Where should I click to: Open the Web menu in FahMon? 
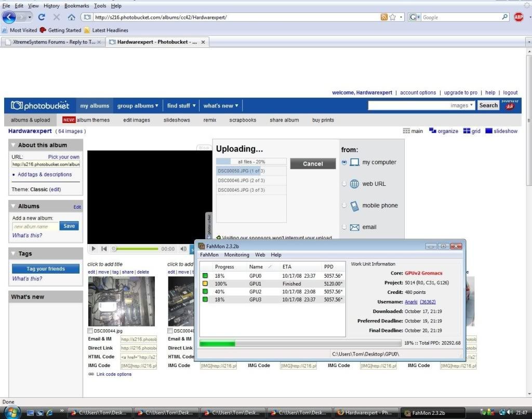(x=260, y=254)
